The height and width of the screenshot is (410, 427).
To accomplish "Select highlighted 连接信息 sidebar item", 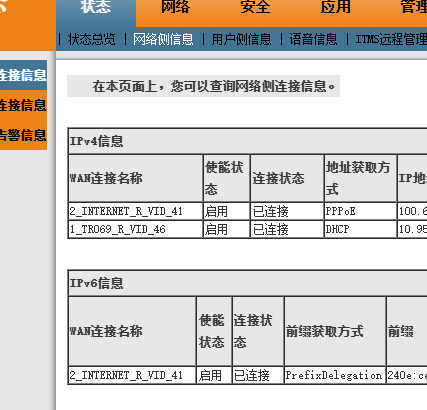I will tap(23, 75).
